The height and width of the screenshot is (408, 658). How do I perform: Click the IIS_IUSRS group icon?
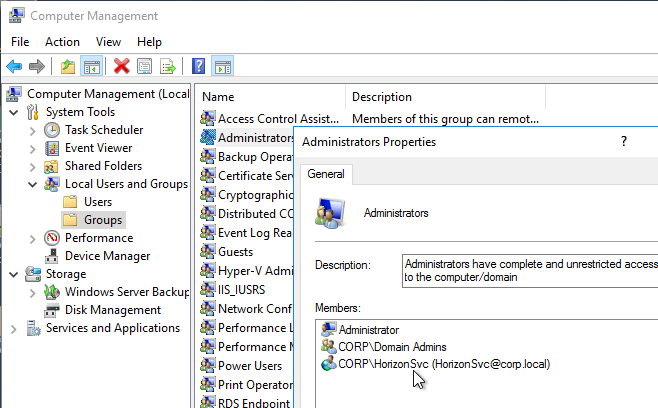point(207,290)
